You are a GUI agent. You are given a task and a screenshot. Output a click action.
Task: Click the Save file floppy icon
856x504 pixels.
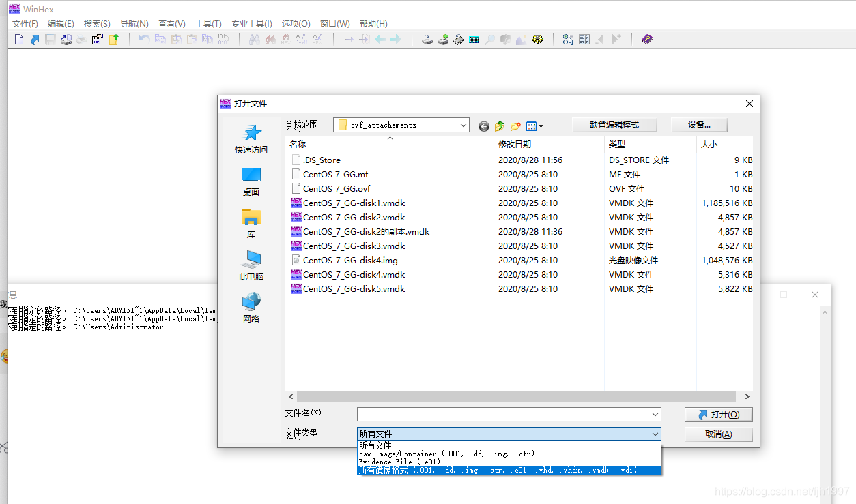51,40
